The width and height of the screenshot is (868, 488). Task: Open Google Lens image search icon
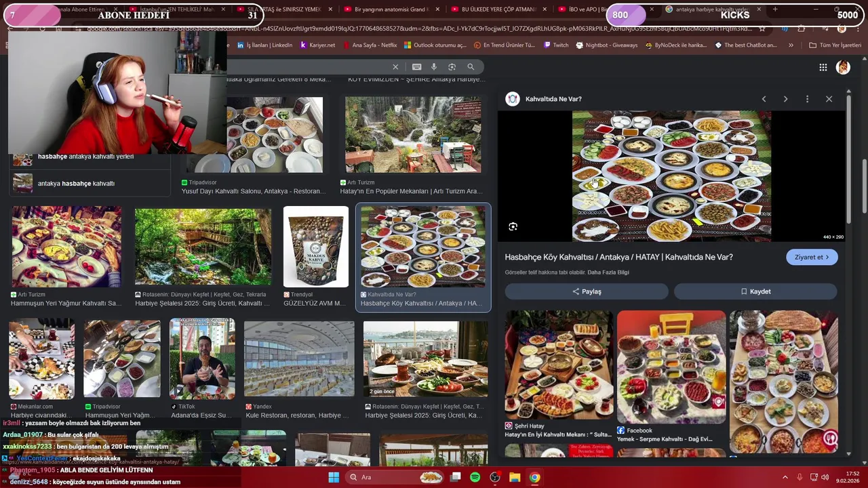[x=452, y=66]
